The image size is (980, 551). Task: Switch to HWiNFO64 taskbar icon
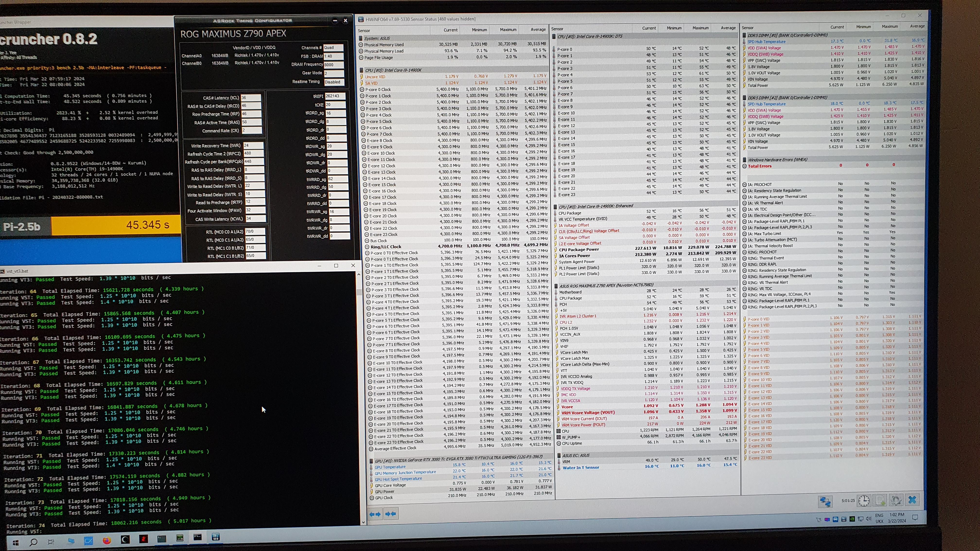[216, 537]
